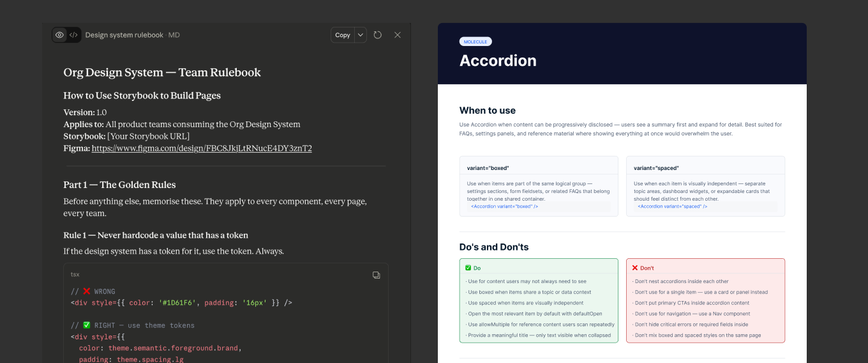This screenshot has width=868, height=363.
Task: Select the variant="spaced" card
Action: 705,186
